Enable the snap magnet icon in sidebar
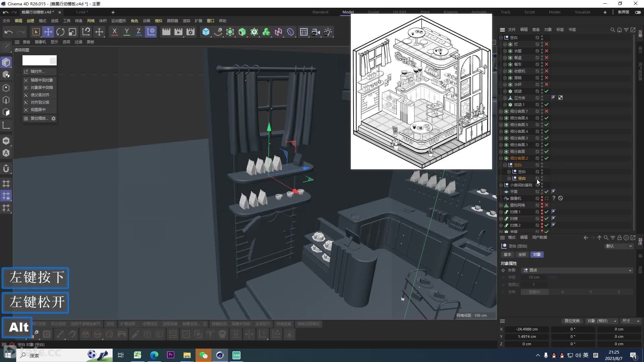The height and width of the screenshot is (362, 644). click(6, 168)
